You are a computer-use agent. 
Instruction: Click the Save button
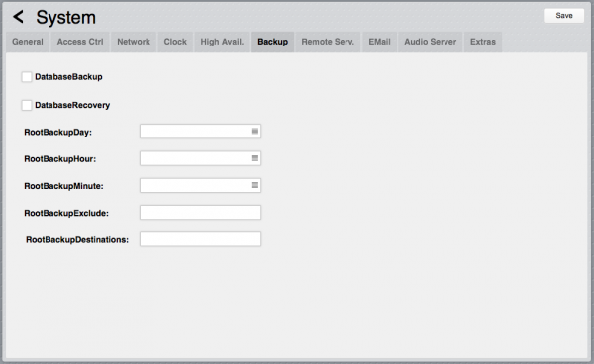[x=564, y=16]
